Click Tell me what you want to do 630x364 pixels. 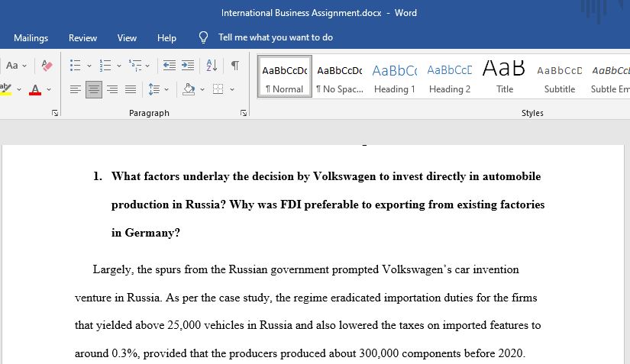[x=276, y=37]
